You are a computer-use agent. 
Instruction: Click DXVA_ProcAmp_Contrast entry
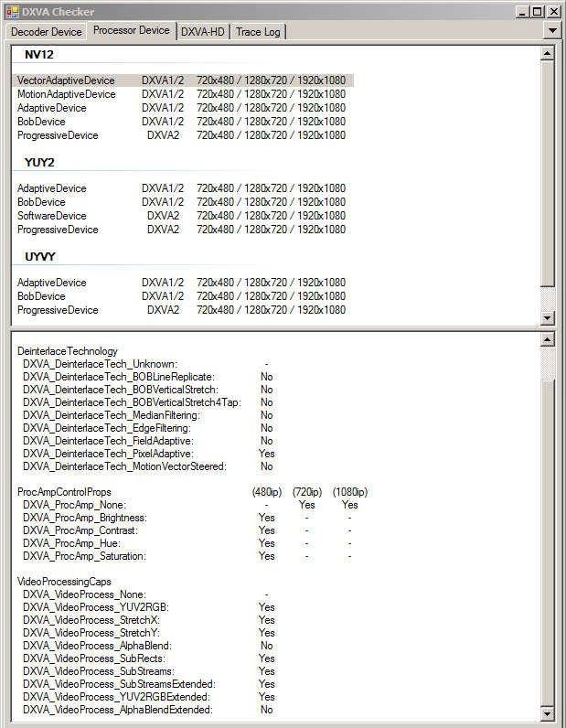80,530
